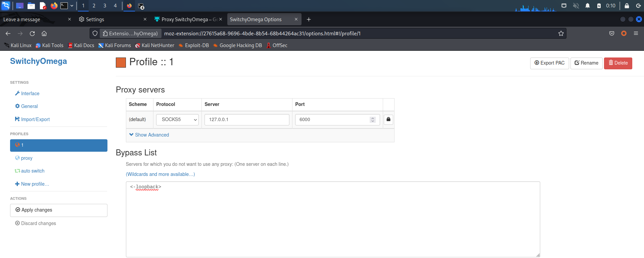644x258 pixels.
Task: Click the extension identity box in address bar
Action: (x=130, y=34)
